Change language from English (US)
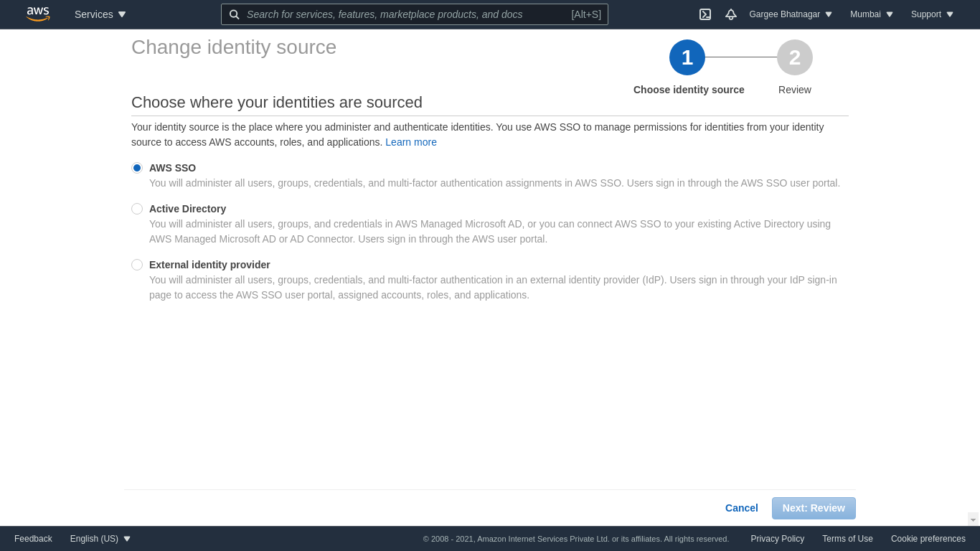 (x=100, y=539)
